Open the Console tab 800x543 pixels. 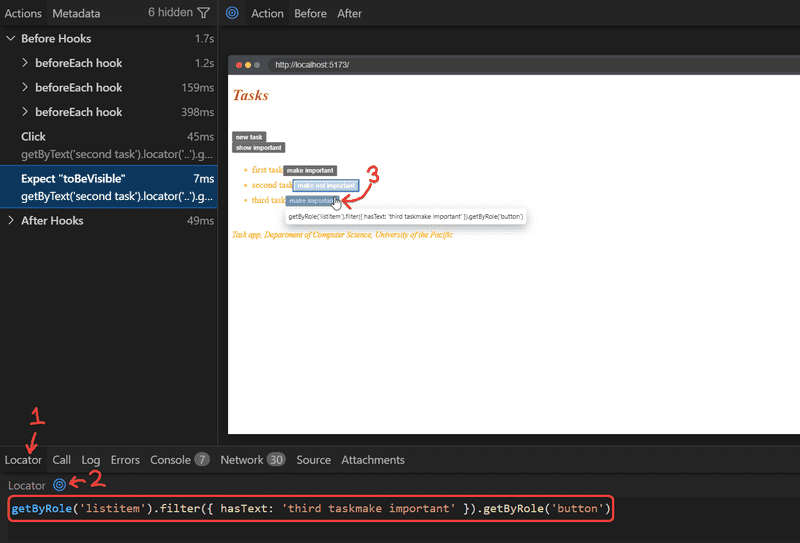point(170,460)
